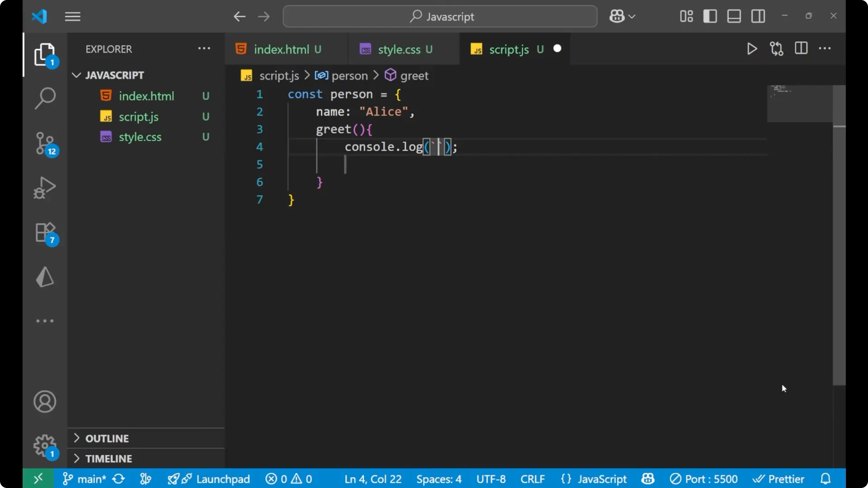Open Extensions view with 7 badge
This screenshot has height=488, width=868.
(45, 233)
